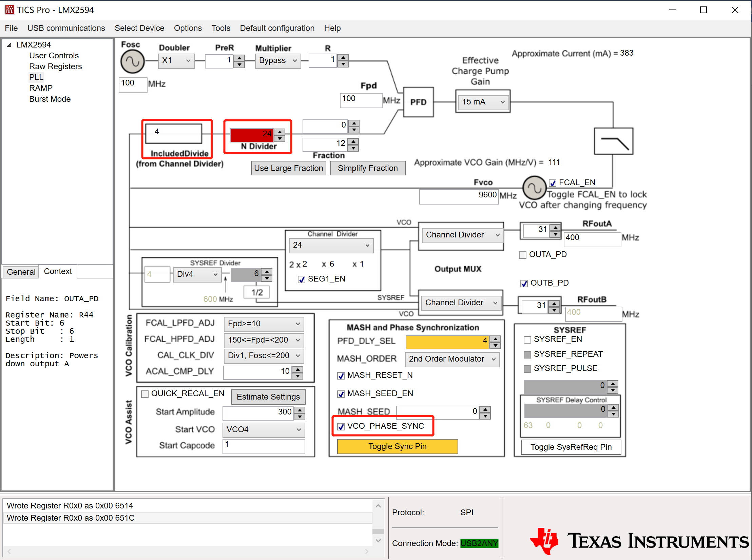Viewport: 752px width, 560px height.
Task: Toggle the FCAL_EN checkbox
Action: 553,183
